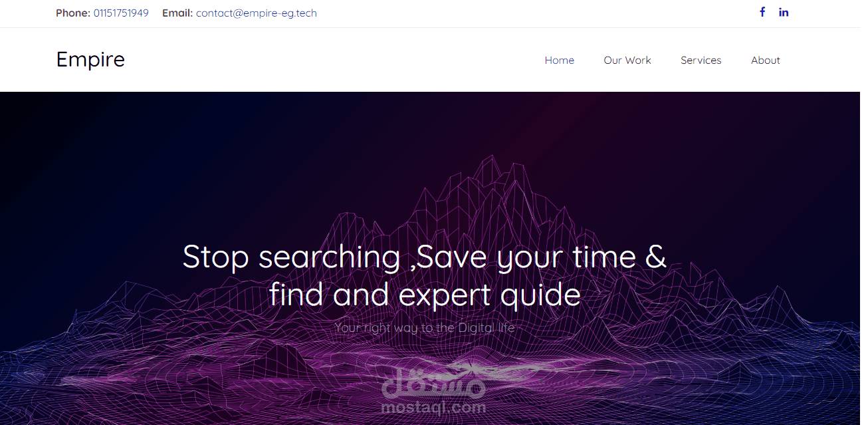Open the Facebook social icon

(762, 12)
